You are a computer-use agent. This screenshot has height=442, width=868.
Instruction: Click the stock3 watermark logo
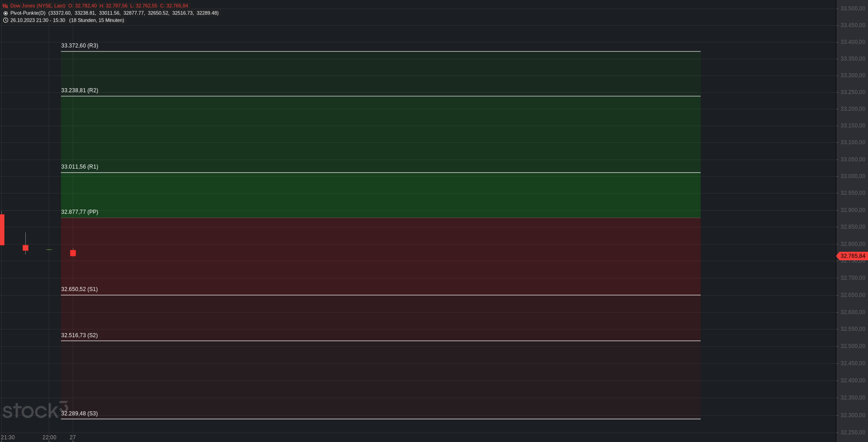35,410
